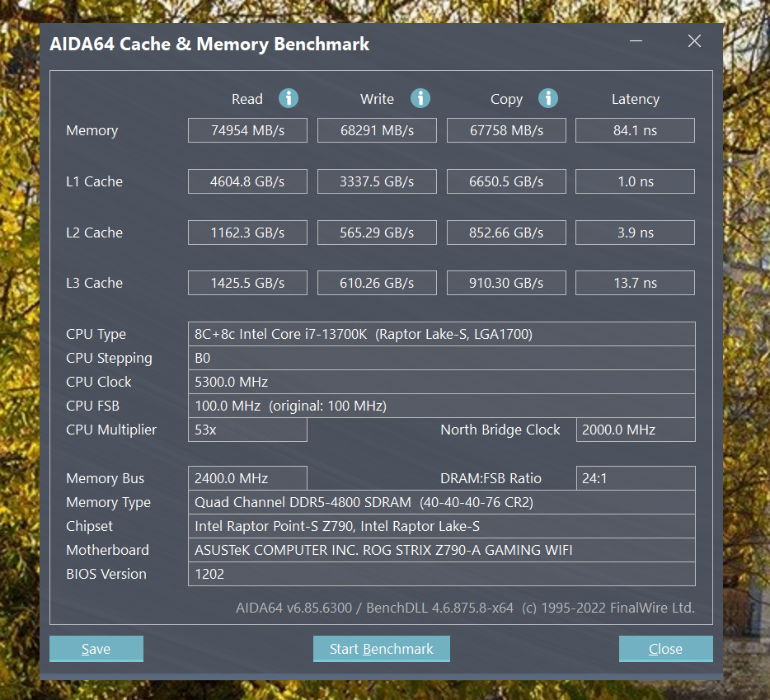Click the CPU FSB label
Image resolution: width=770 pixels, height=700 pixels.
click(93, 406)
